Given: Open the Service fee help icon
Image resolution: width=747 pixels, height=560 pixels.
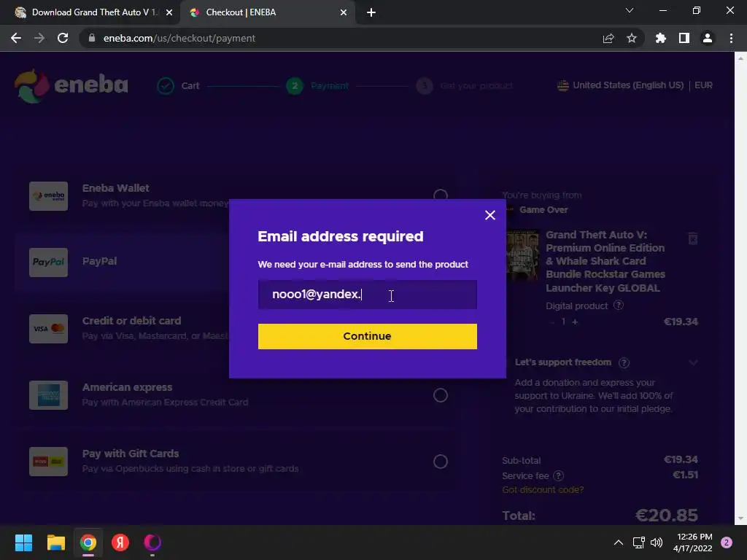Looking at the screenshot, I should point(559,475).
